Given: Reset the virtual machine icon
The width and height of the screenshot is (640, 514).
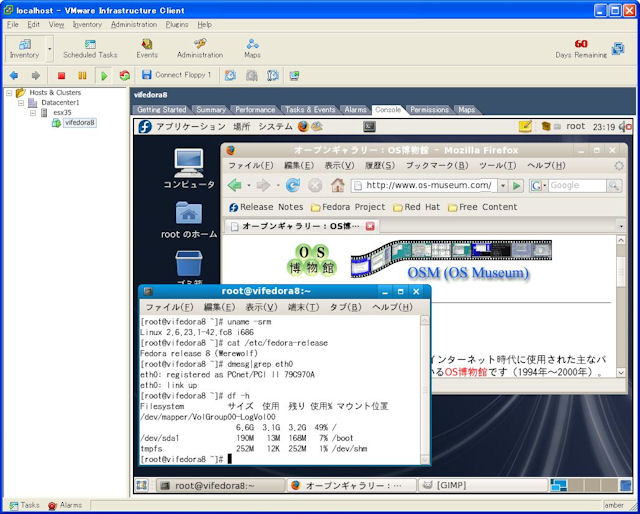Looking at the screenshot, I should tap(124, 76).
